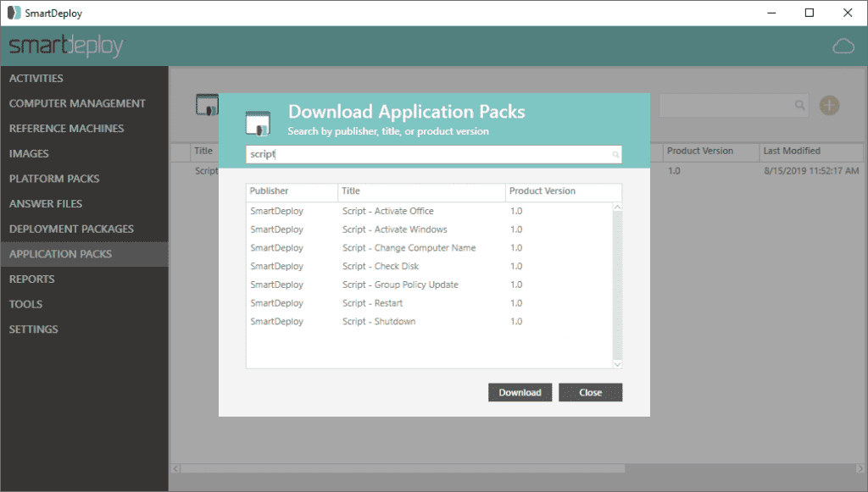Go to Deployment Packages
Viewport: 868px width, 492px height.
(71, 229)
